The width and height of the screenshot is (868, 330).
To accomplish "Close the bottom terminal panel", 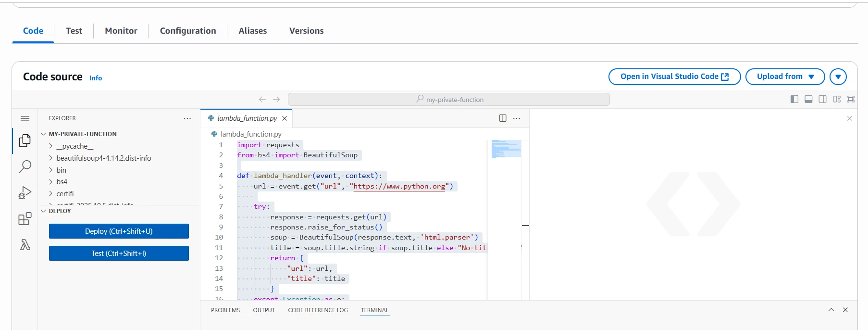I will 845,310.
